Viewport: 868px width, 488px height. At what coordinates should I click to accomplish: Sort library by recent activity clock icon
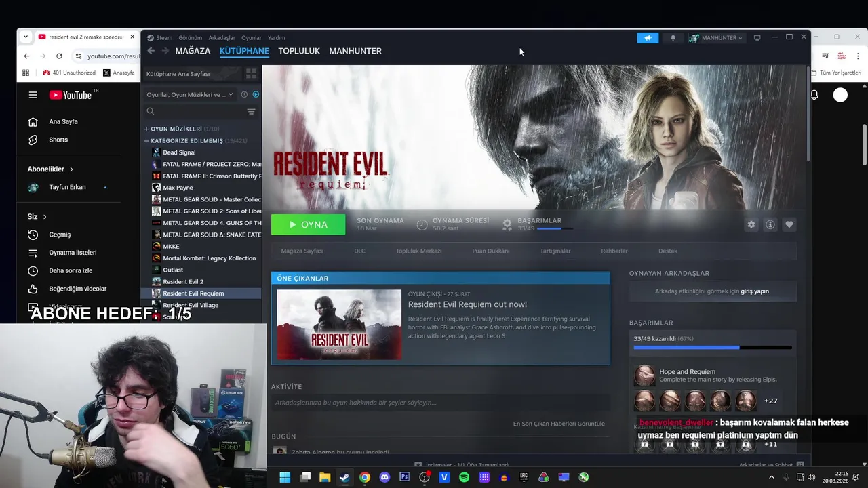244,94
